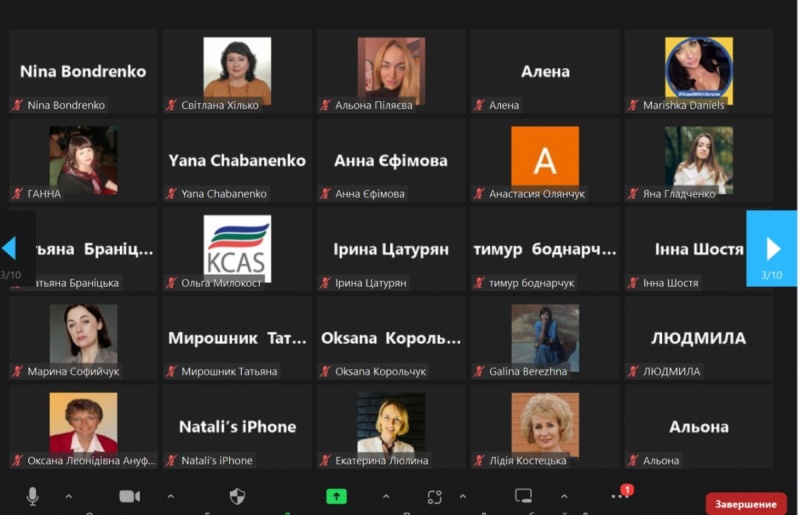
Task: Open the whiteboard screen icon
Action: click(523, 496)
